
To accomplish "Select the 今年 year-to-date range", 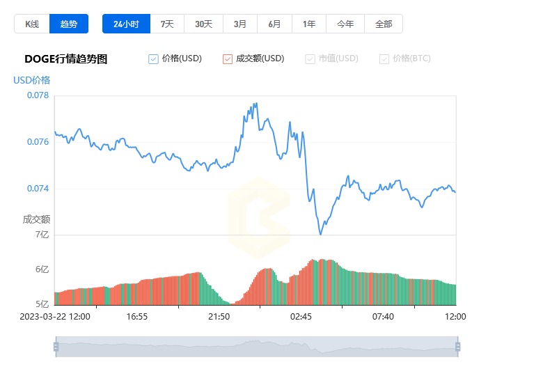I will (345, 24).
